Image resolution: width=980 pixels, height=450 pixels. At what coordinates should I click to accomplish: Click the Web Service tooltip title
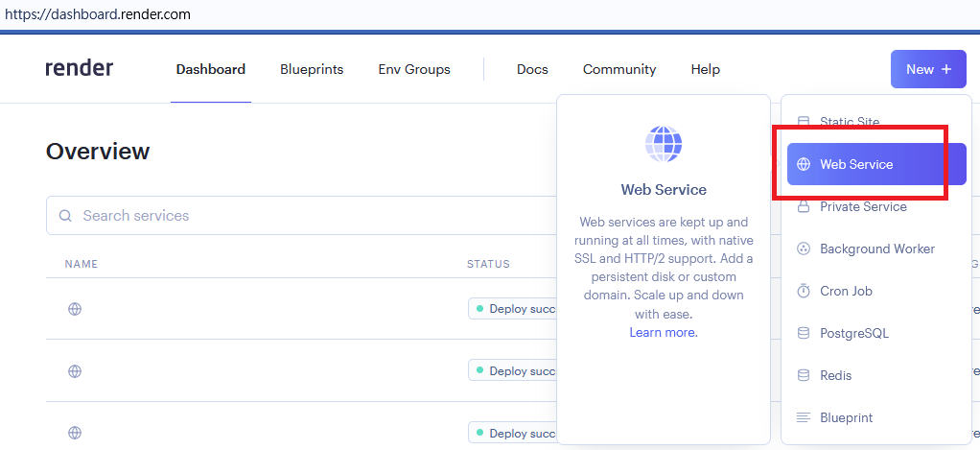[x=664, y=189]
